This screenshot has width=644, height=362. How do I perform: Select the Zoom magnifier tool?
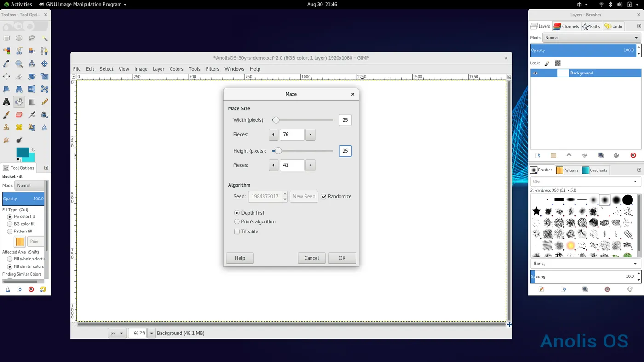pyautogui.click(x=19, y=64)
